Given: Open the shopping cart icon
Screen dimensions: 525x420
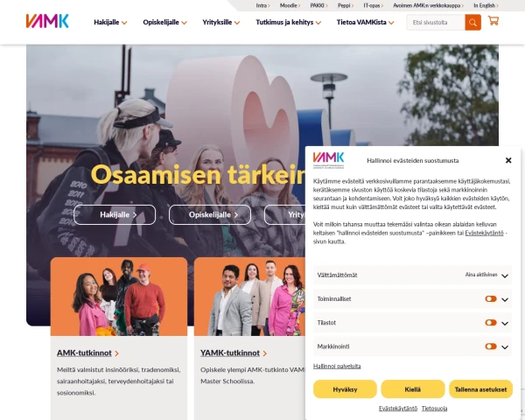Looking at the screenshot, I should (x=493, y=21).
